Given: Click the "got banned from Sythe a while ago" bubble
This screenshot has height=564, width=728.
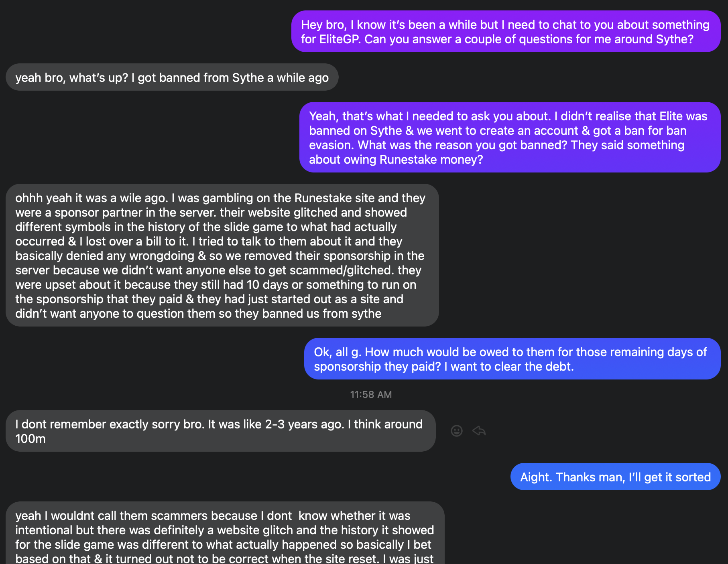Looking at the screenshot, I should pos(172,77).
